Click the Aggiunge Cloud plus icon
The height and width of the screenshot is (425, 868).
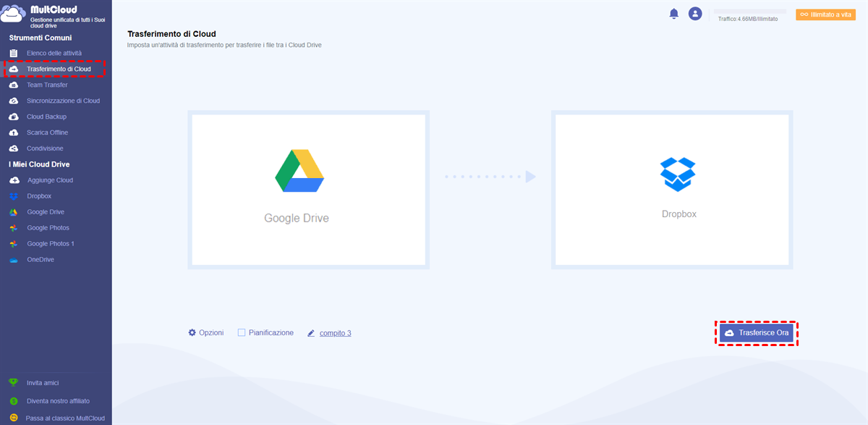click(13, 180)
